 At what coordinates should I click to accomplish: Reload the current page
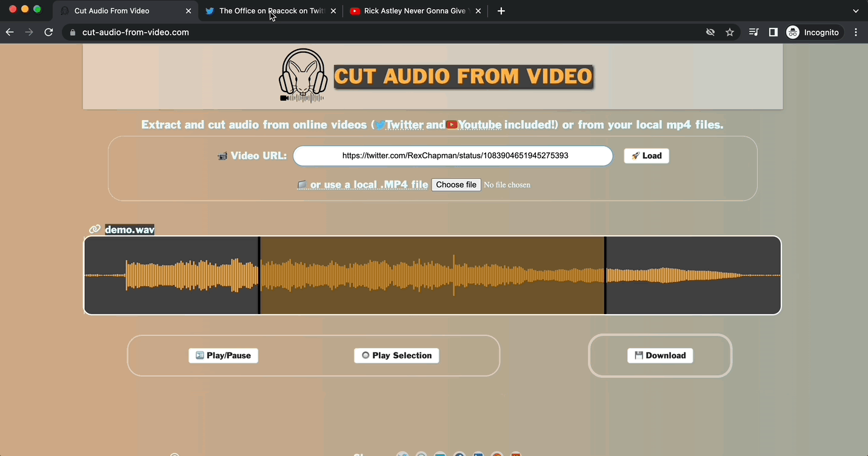coord(48,32)
